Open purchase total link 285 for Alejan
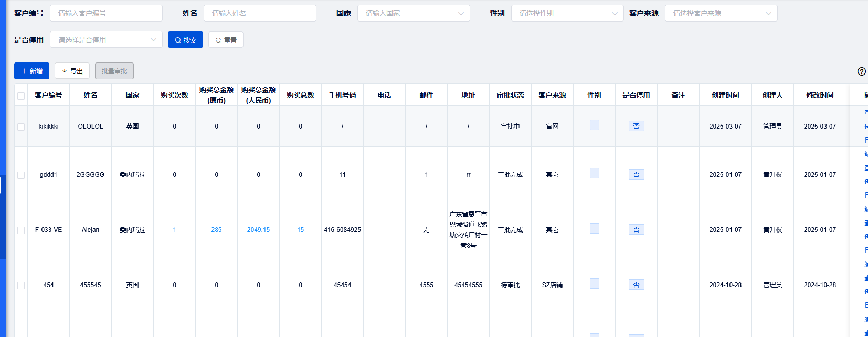 (216, 230)
